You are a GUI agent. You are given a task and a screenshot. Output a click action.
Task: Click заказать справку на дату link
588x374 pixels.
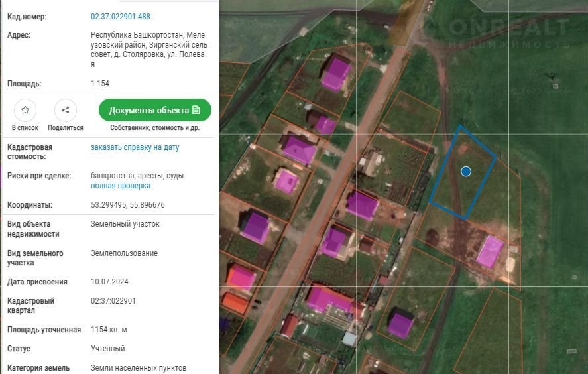[x=135, y=147]
